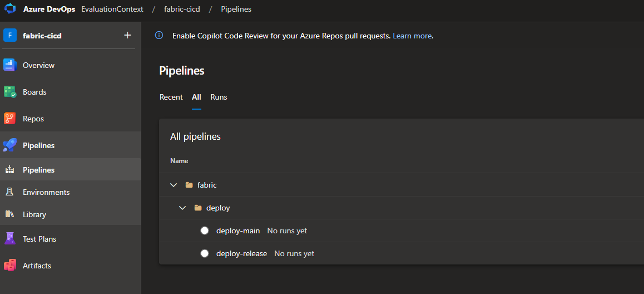Image resolution: width=644 pixels, height=294 pixels.
Task: Click the info icon on Copilot banner
Action: point(159,36)
